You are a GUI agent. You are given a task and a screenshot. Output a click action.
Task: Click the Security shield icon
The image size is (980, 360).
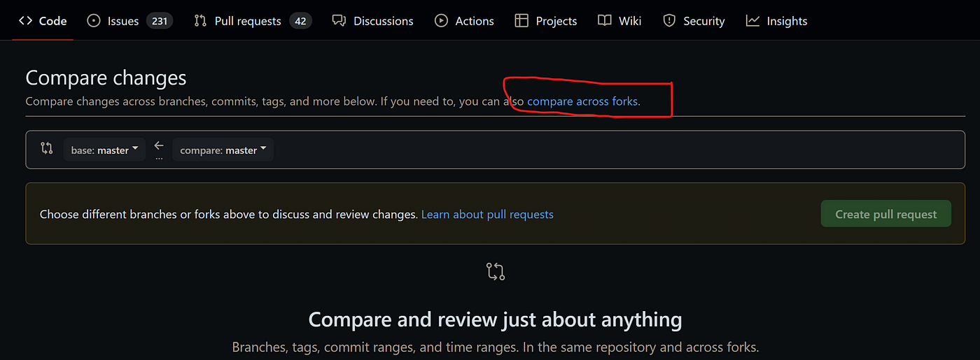pos(670,21)
